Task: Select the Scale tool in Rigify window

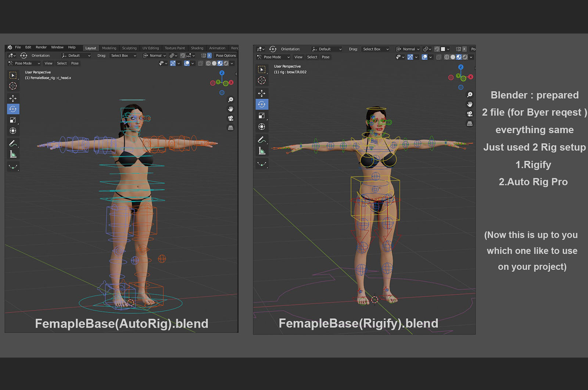Action: pos(262,116)
